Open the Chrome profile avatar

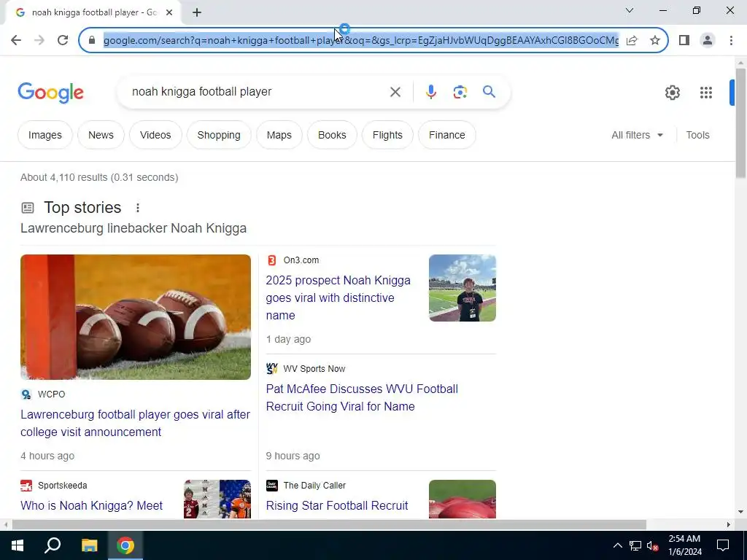(x=708, y=40)
